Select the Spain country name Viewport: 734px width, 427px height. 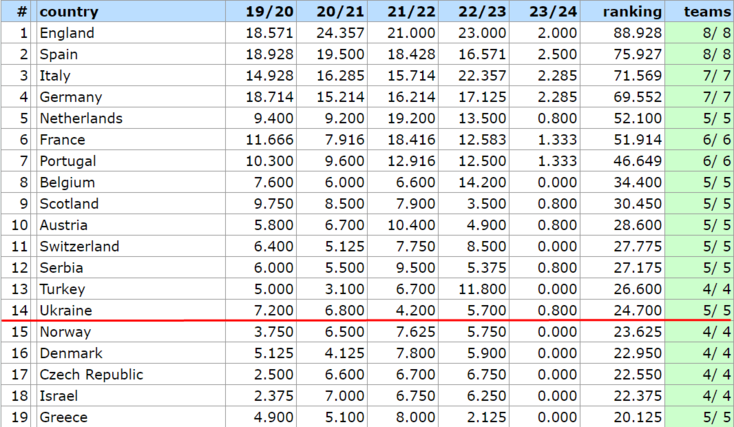tap(59, 54)
